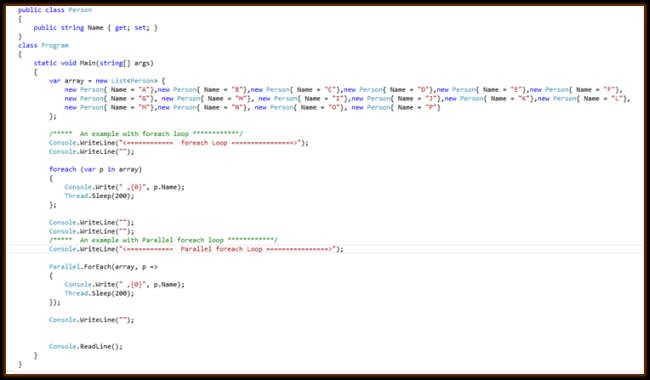Click the WriteLine string 'Parallel foreach Loop'
The height and width of the screenshot is (380, 650).
(228, 249)
